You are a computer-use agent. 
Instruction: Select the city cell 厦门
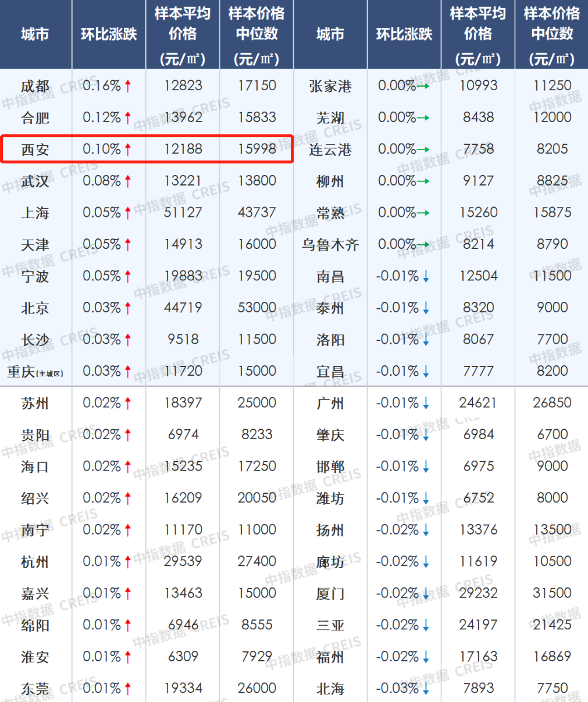(x=330, y=593)
